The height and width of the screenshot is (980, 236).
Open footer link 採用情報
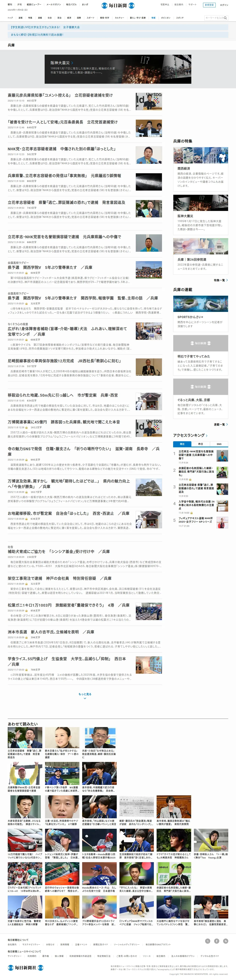(x=65, y=945)
